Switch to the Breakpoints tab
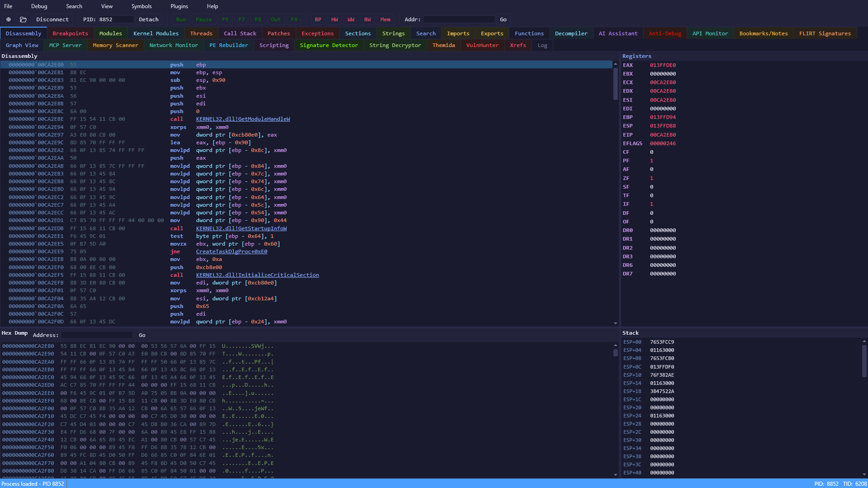 pos(70,33)
